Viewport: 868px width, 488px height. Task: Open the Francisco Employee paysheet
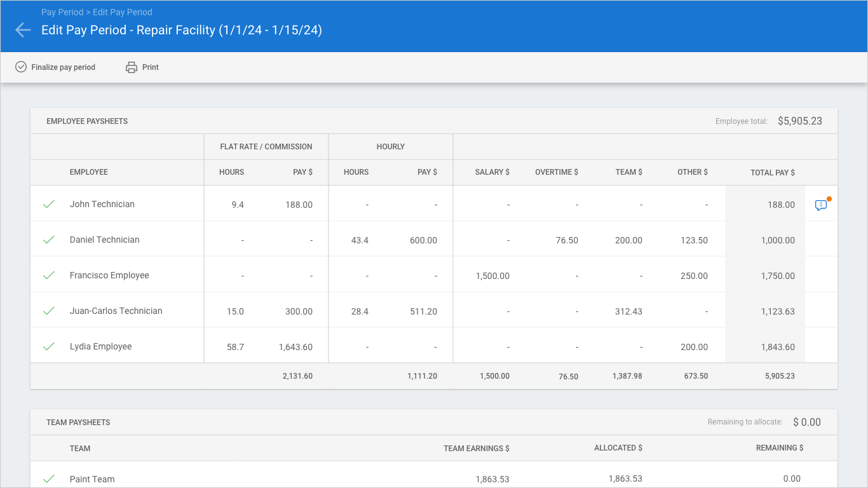tap(109, 275)
